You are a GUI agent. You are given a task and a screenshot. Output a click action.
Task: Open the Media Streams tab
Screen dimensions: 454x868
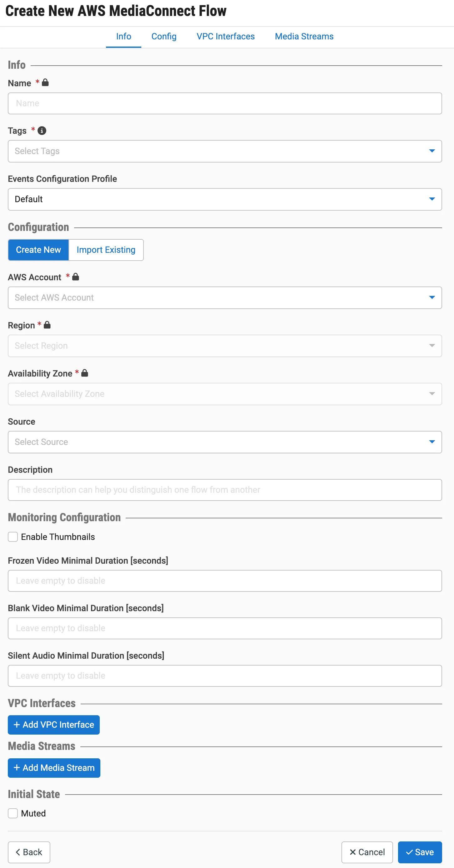304,36
